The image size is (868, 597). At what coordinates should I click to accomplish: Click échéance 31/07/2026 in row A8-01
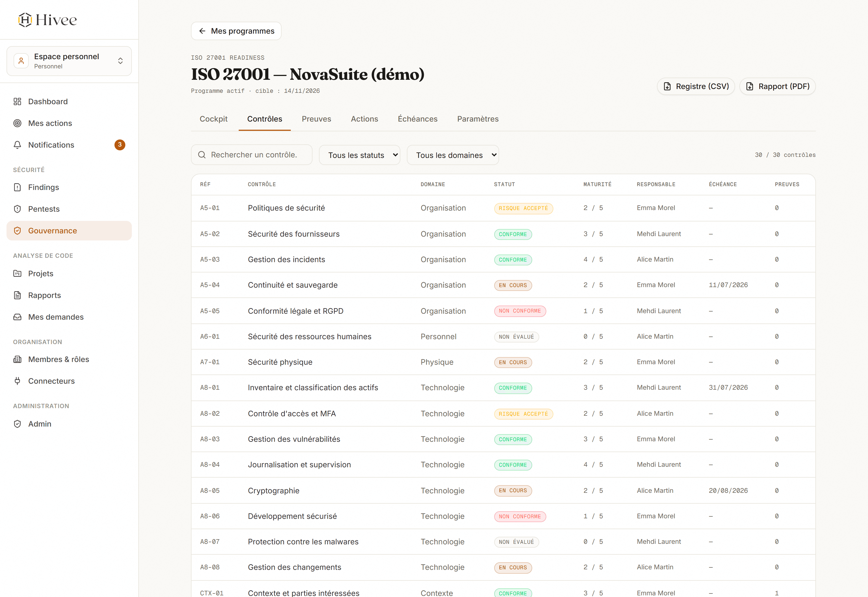(728, 388)
